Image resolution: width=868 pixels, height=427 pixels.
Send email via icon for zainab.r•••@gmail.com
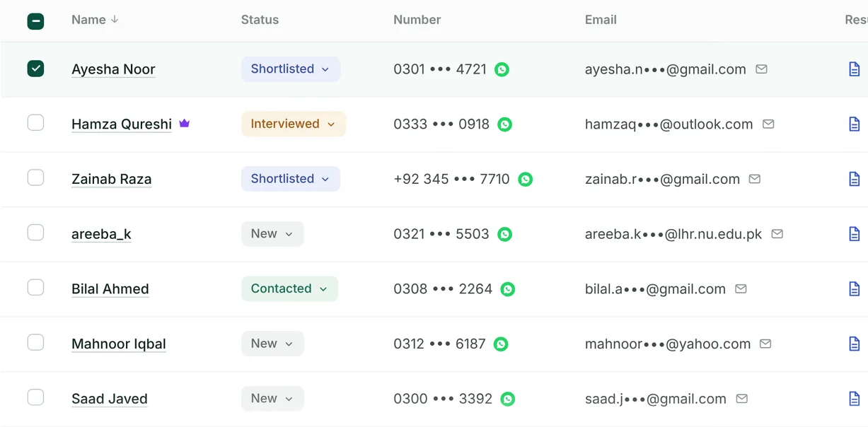(x=755, y=179)
